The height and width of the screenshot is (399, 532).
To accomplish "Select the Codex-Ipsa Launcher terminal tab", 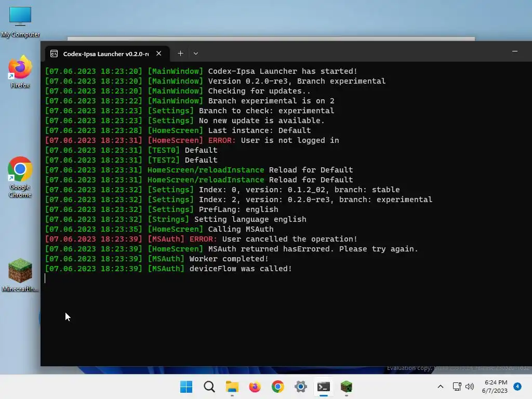I will [x=106, y=54].
